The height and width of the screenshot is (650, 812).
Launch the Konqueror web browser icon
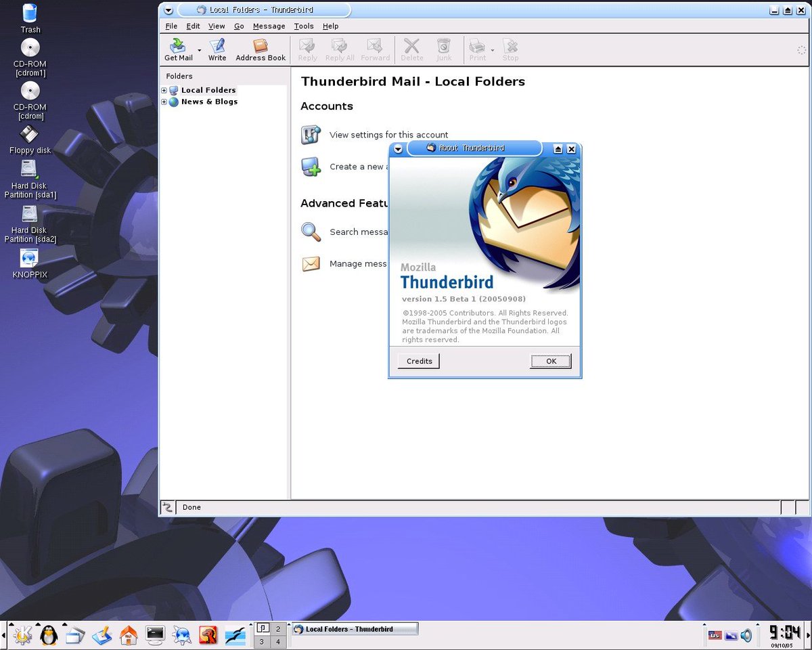point(181,635)
